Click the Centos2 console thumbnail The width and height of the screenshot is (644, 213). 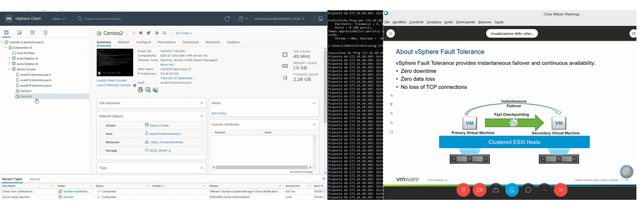point(115,63)
